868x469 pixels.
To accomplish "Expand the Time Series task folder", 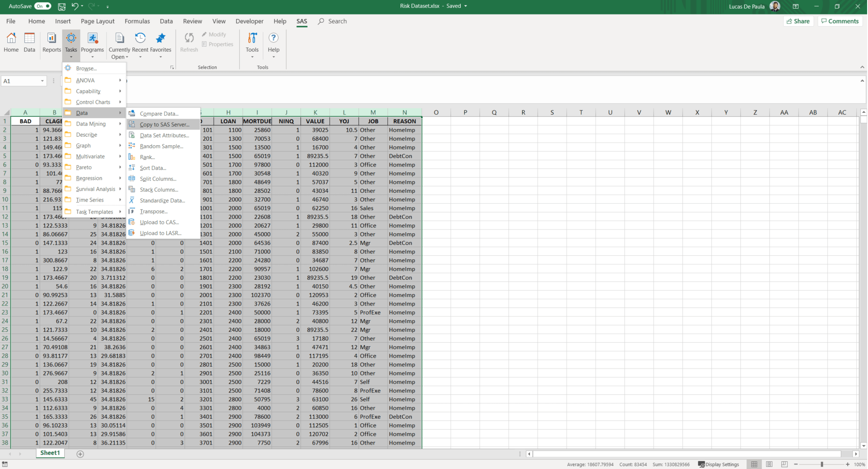I will click(90, 200).
